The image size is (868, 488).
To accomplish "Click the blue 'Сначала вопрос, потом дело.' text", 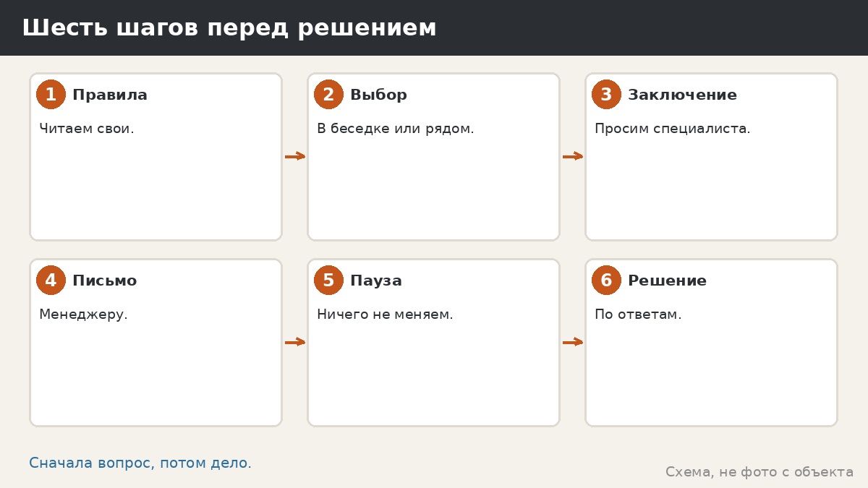I will click(140, 463).
